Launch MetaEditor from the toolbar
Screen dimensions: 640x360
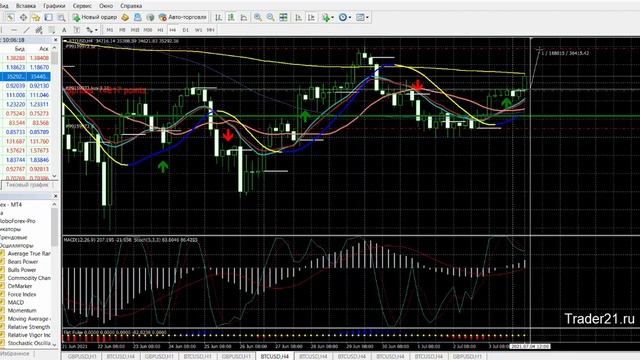(x=125, y=17)
